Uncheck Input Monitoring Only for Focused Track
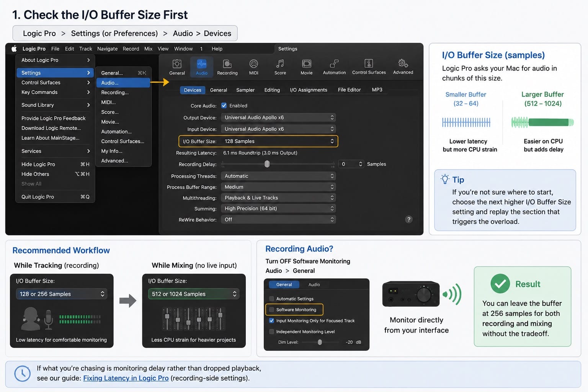 click(x=271, y=321)
